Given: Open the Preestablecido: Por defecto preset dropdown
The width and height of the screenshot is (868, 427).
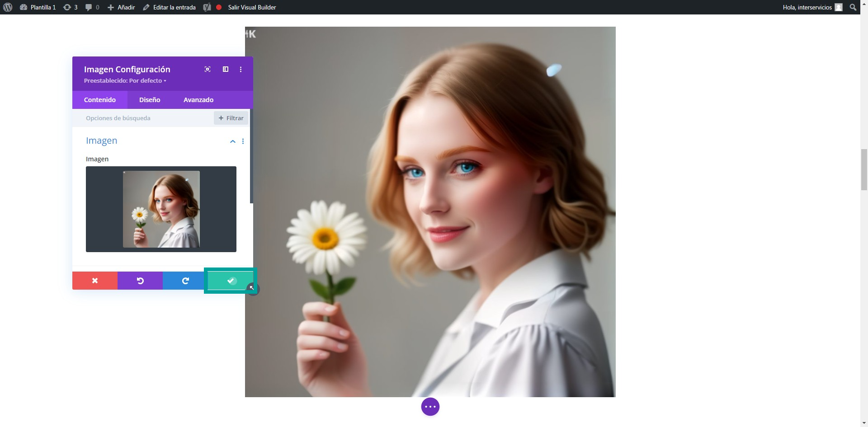Looking at the screenshot, I should pos(125,80).
